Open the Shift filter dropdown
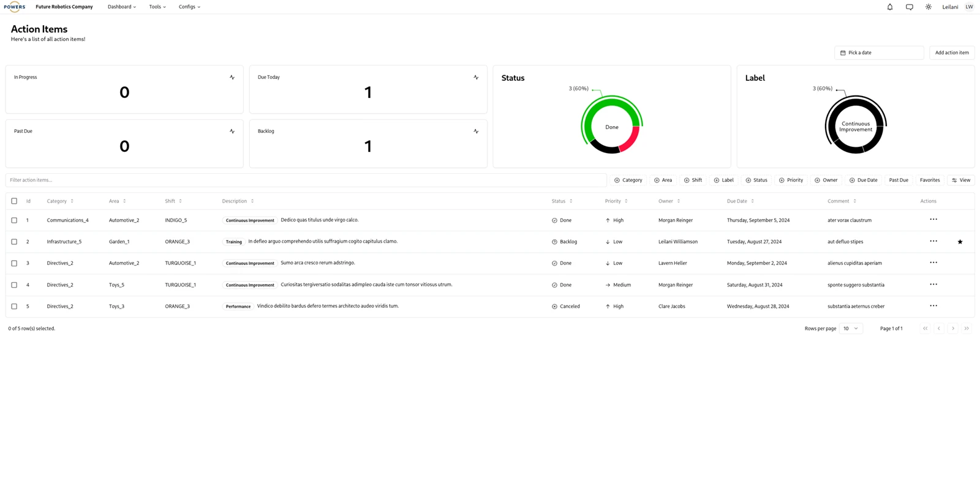 (693, 180)
